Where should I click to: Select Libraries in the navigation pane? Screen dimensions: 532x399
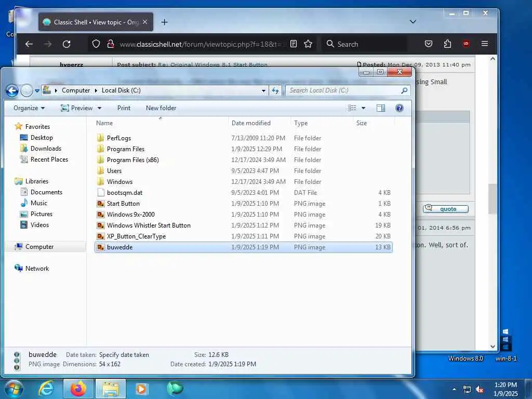click(x=37, y=181)
